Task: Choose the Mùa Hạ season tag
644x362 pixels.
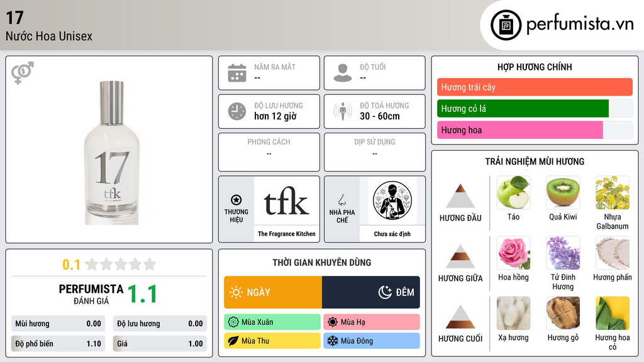Action: pos(372,322)
